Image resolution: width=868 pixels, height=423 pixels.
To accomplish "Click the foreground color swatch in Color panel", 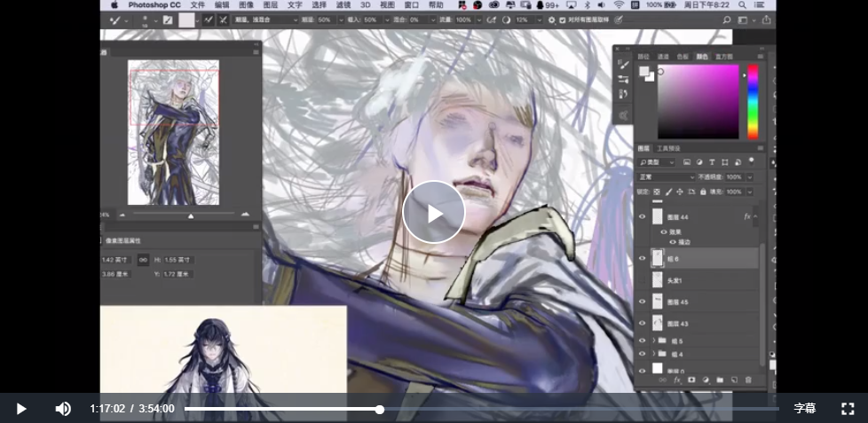I will (x=643, y=71).
